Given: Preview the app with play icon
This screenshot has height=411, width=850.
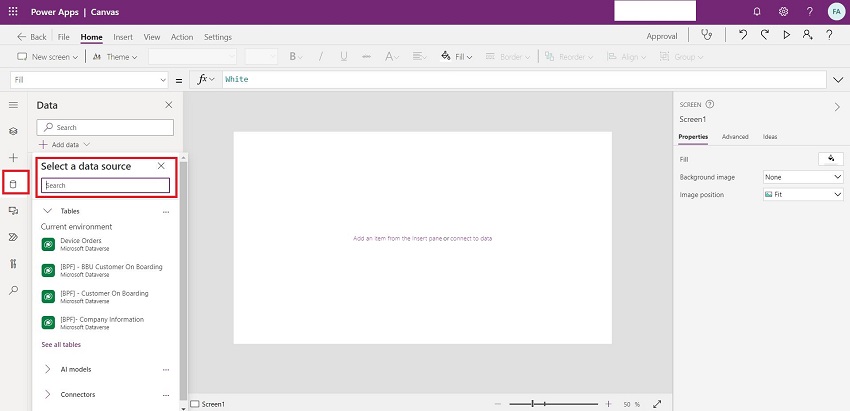Looking at the screenshot, I should 787,36.
